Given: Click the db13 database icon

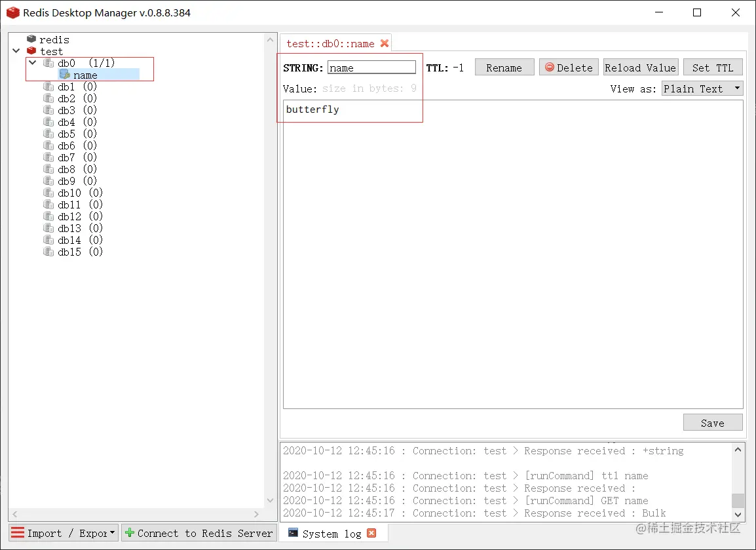Looking at the screenshot, I should pos(48,228).
